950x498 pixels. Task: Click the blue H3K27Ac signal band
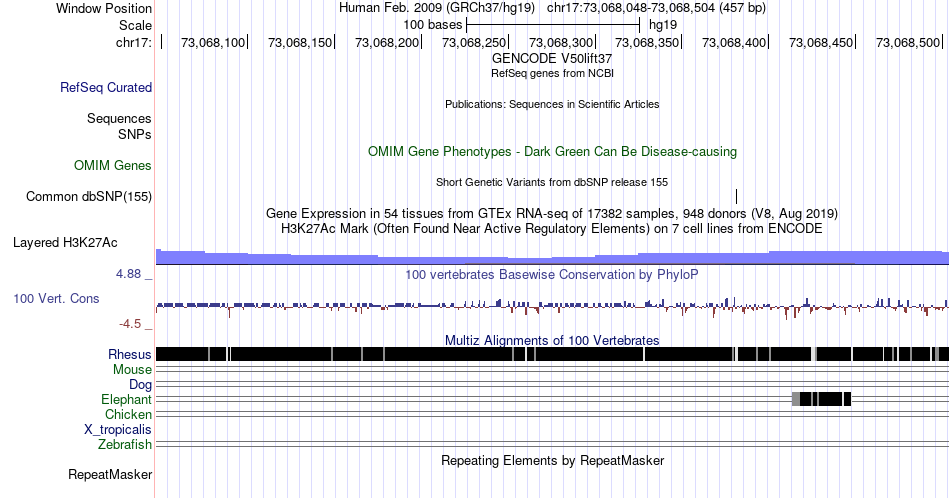click(x=552, y=257)
